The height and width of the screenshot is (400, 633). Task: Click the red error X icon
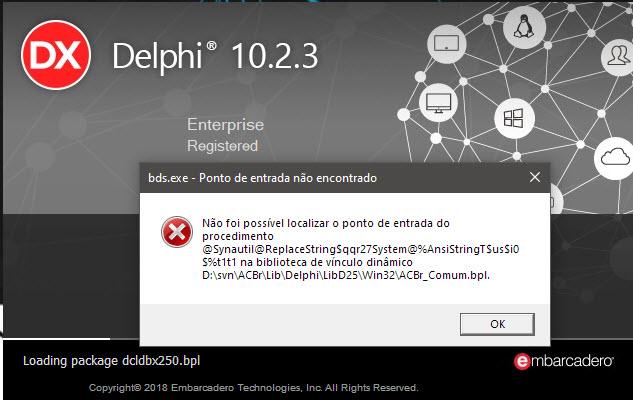(x=177, y=232)
